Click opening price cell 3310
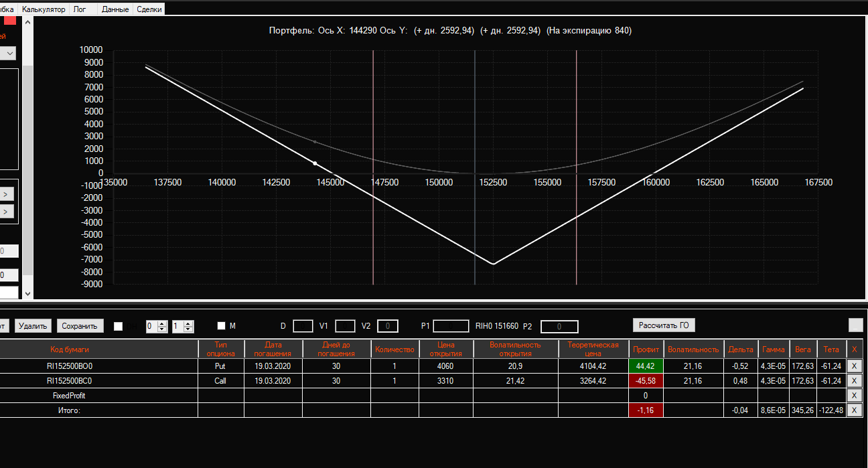 click(445, 380)
